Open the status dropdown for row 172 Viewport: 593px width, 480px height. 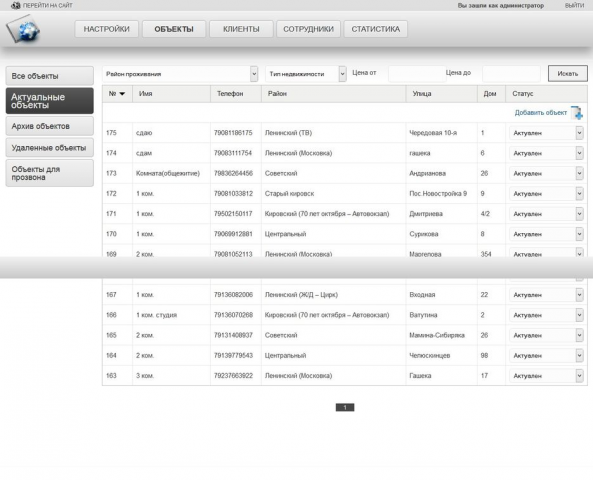tap(546, 194)
